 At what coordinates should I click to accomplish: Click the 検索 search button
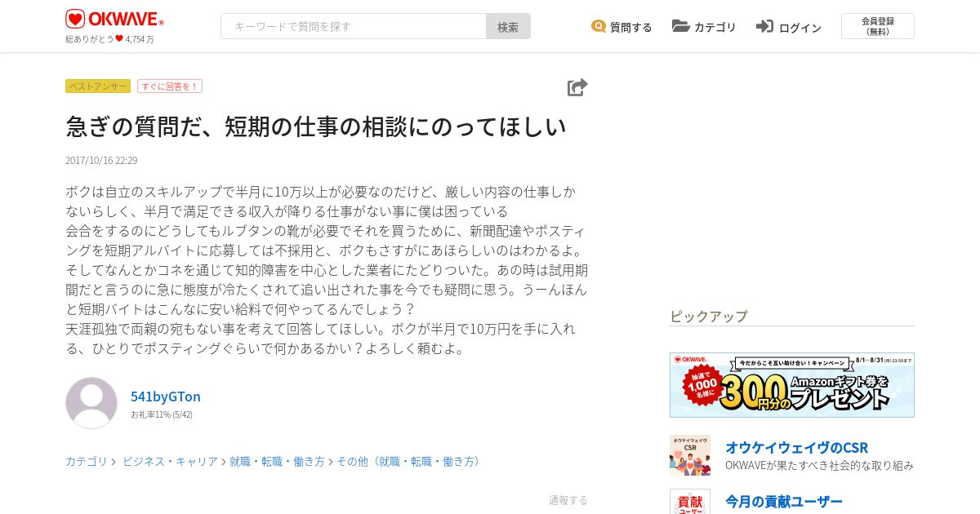coord(508,26)
